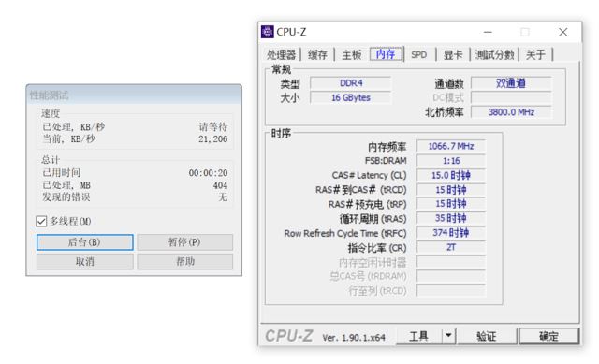Click the 2T command rate value
The image size is (599, 364).
click(451, 248)
